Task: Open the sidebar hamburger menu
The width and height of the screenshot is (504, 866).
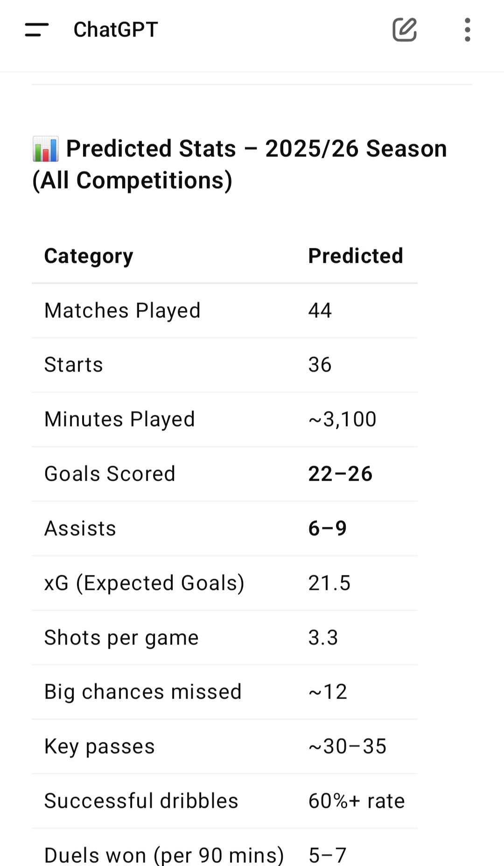Action: click(37, 30)
